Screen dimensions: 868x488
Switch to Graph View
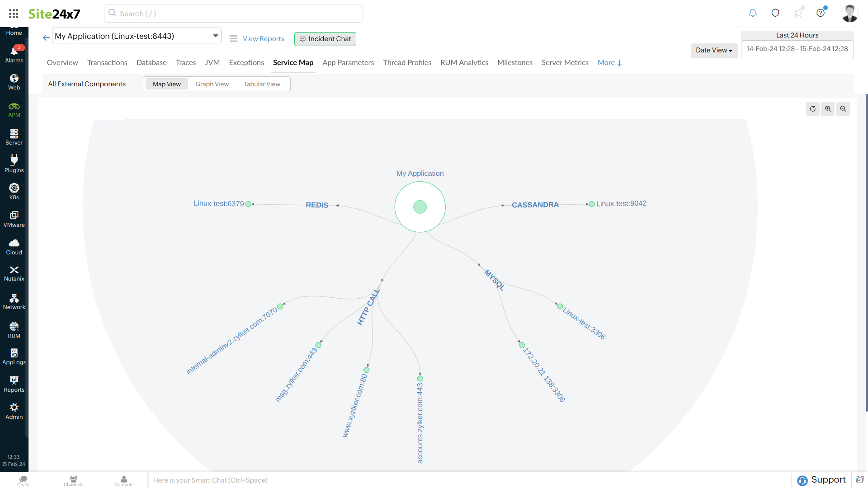pyautogui.click(x=212, y=84)
